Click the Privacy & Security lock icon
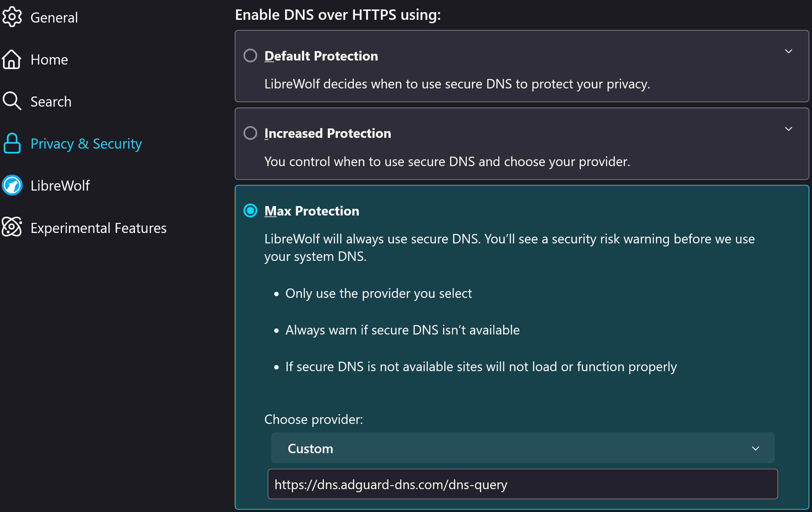The width and height of the screenshot is (812, 512). tap(12, 144)
